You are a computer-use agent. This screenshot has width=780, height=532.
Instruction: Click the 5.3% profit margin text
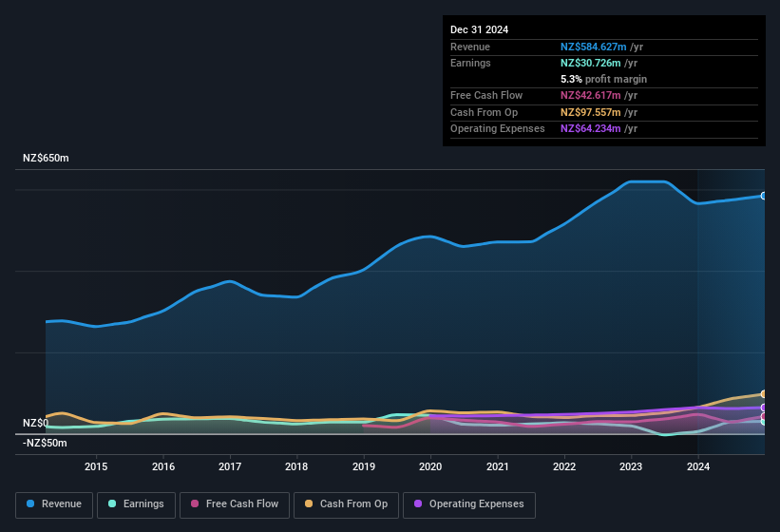[x=604, y=79]
